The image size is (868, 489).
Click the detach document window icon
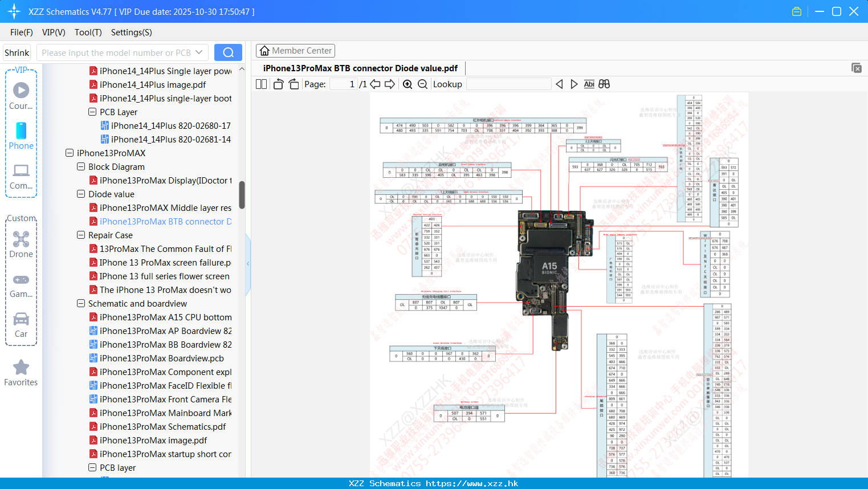pyautogui.click(x=857, y=68)
